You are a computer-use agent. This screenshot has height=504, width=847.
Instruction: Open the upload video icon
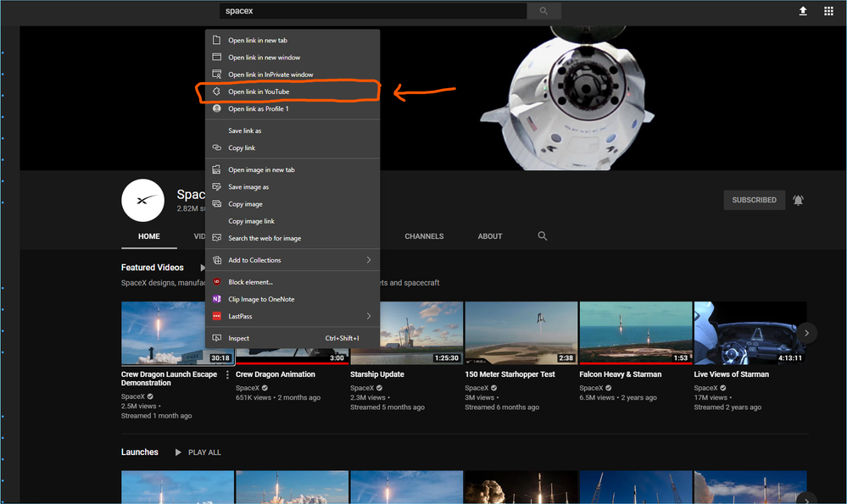pyautogui.click(x=803, y=11)
